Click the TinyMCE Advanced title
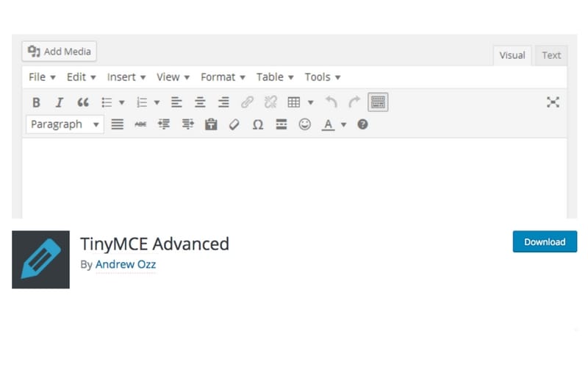 point(154,244)
